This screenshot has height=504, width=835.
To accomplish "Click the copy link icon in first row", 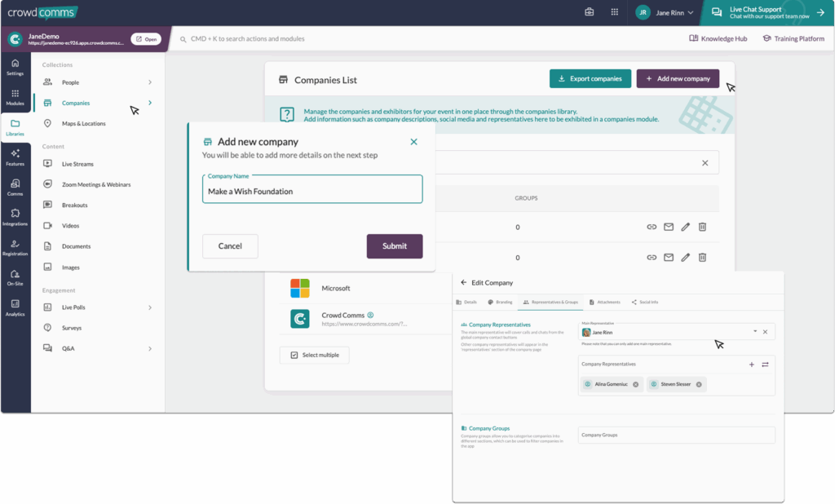I will click(652, 227).
